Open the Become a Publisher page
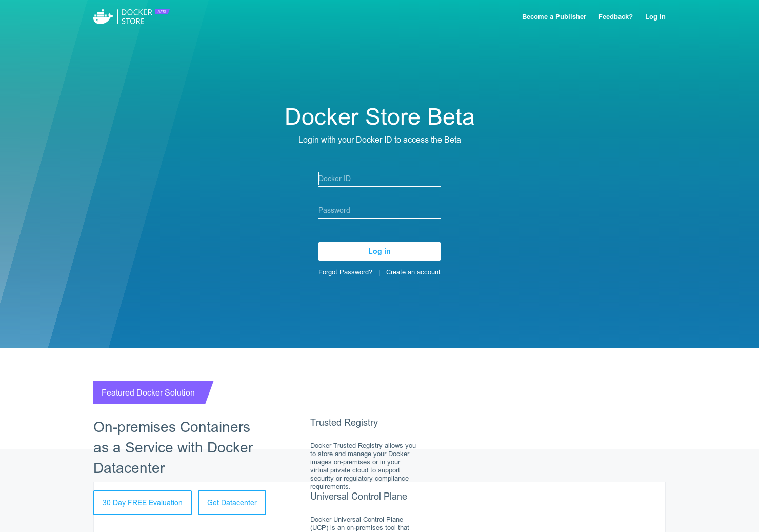Image resolution: width=759 pixels, height=532 pixels. point(554,16)
